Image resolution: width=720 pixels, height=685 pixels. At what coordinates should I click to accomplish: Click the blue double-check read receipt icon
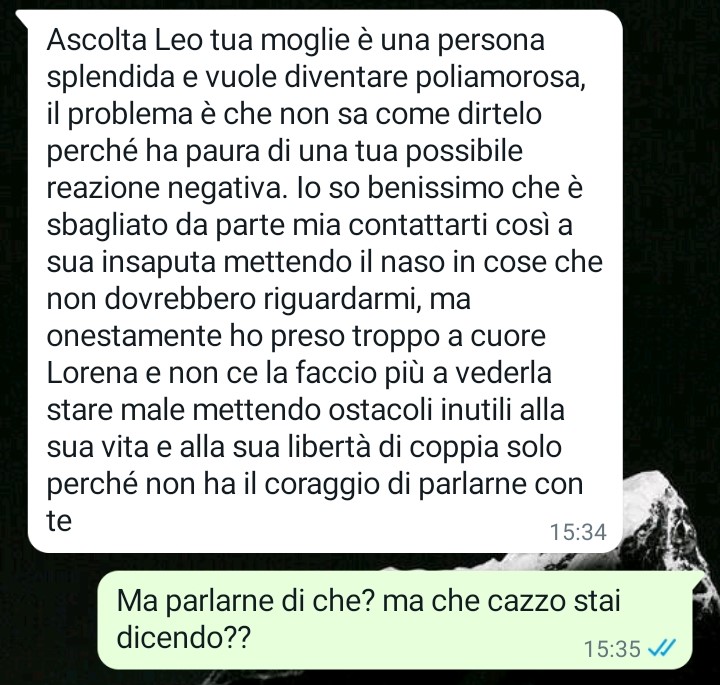[x=661, y=648]
